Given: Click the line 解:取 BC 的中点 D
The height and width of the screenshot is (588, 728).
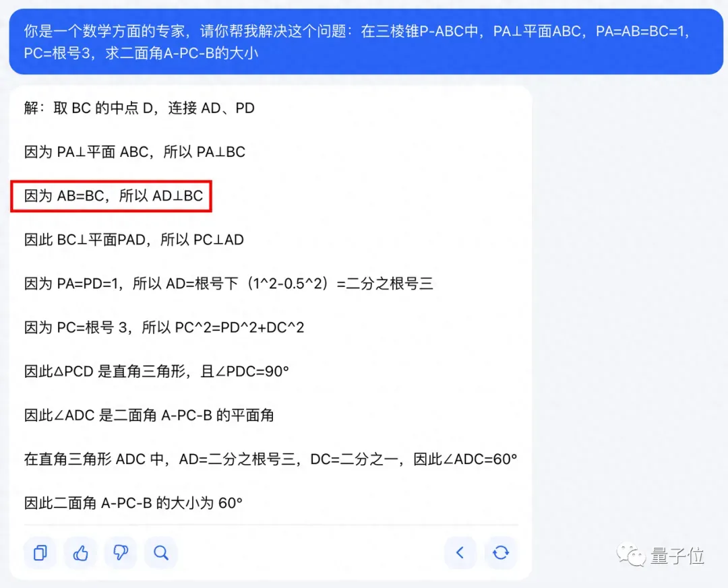Looking at the screenshot, I should coord(140,108).
